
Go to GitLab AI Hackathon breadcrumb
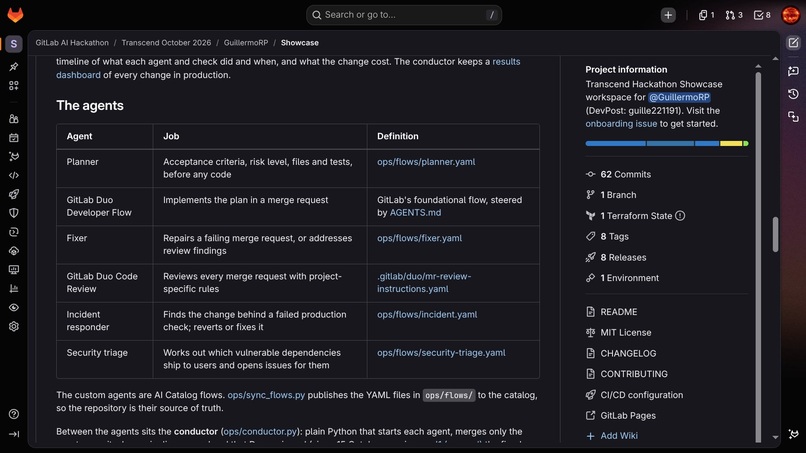[72, 43]
